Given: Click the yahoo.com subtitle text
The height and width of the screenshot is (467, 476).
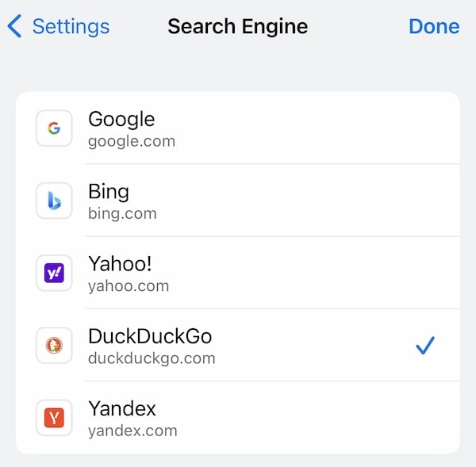Looking at the screenshot, I should [129, 286].
